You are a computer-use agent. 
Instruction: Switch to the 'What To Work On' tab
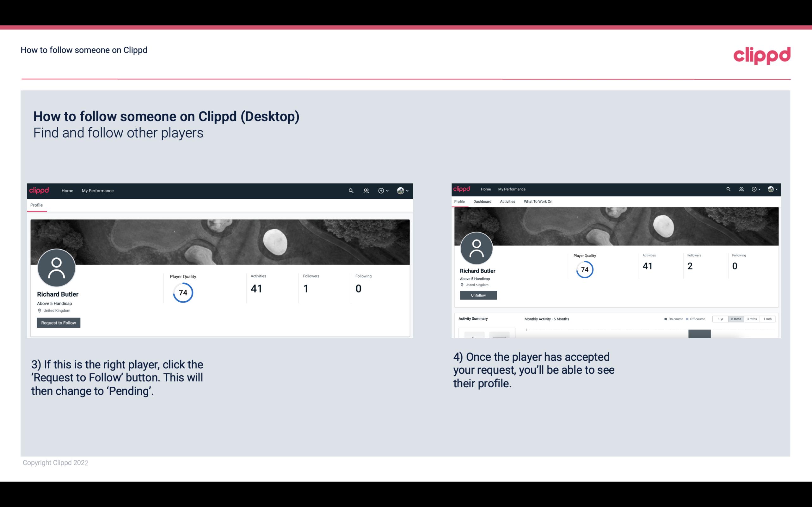(x=538, y=202)
